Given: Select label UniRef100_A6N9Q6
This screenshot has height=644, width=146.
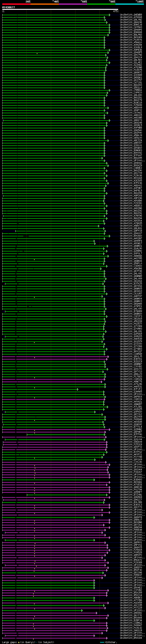Looking at the screenshot, I should (x=131, y=256).
